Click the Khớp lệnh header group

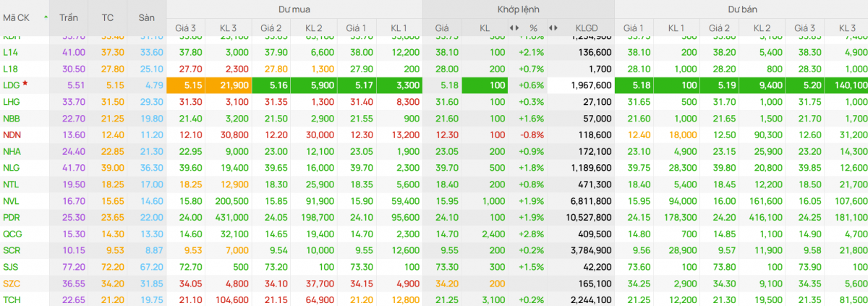tap(518, 9)
